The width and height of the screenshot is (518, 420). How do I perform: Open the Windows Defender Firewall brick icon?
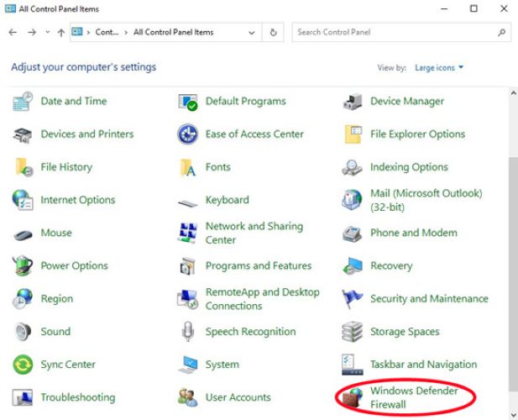point(352,397)
